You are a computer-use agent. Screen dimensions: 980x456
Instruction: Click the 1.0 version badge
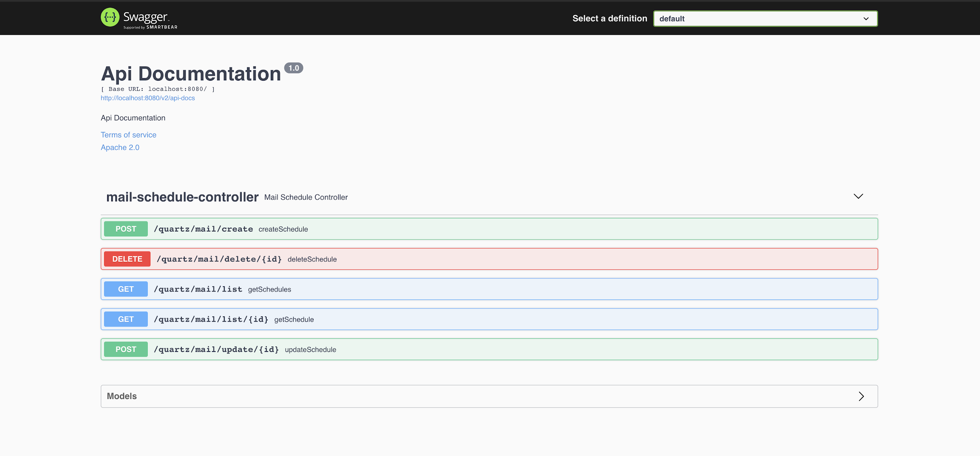coord(294,68)
